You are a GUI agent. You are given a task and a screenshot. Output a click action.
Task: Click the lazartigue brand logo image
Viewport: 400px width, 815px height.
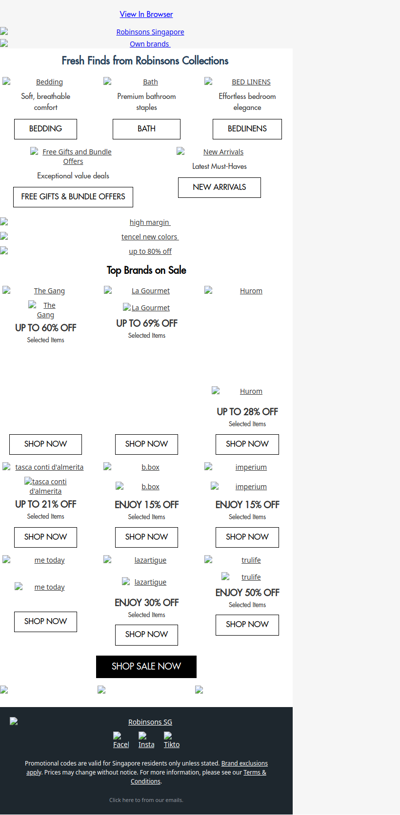click(146, 582)
